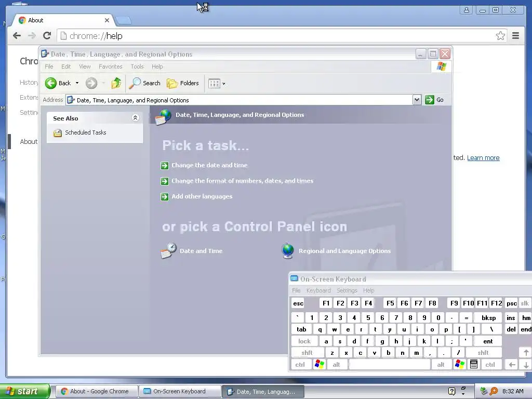Expand the Address bar dropdown arrow

click(x=417, y=100)
